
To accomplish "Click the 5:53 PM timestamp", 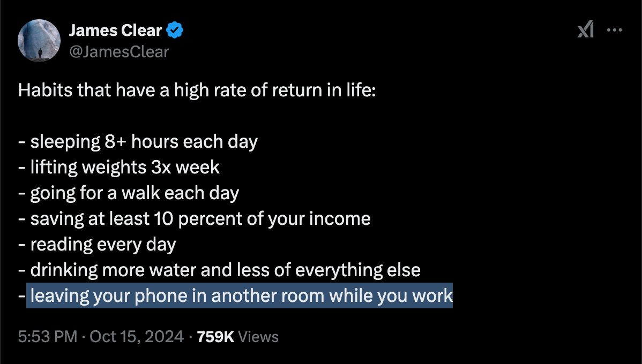I will [48, 337].
